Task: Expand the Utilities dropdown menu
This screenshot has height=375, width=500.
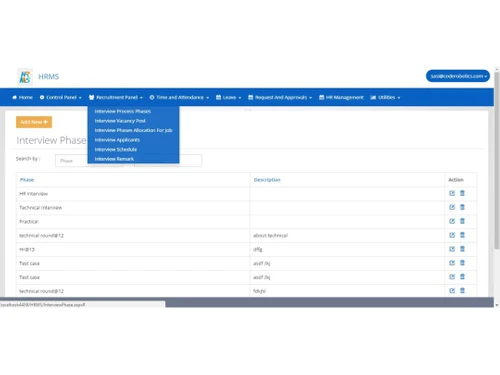Action: tap(385, 97)
